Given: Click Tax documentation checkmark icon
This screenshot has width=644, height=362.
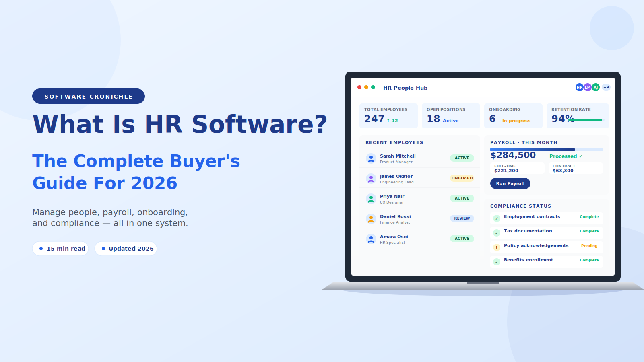Looking at the screenshot, I should click(497, 233).
